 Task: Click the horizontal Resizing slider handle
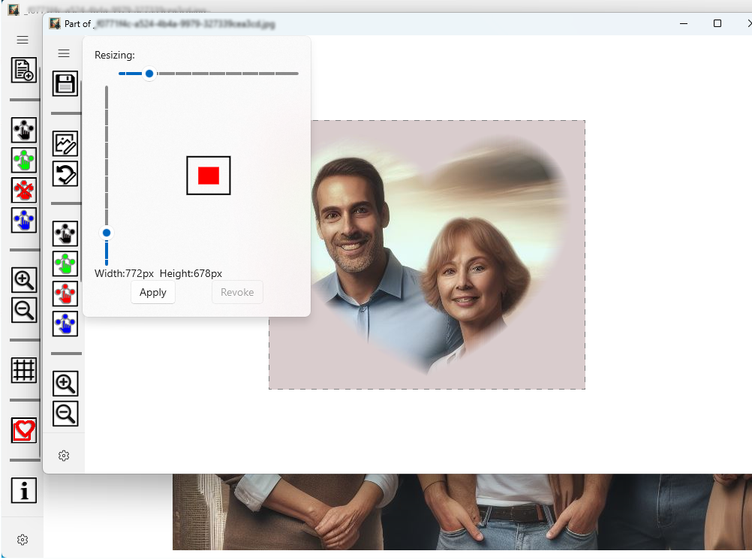149,74
